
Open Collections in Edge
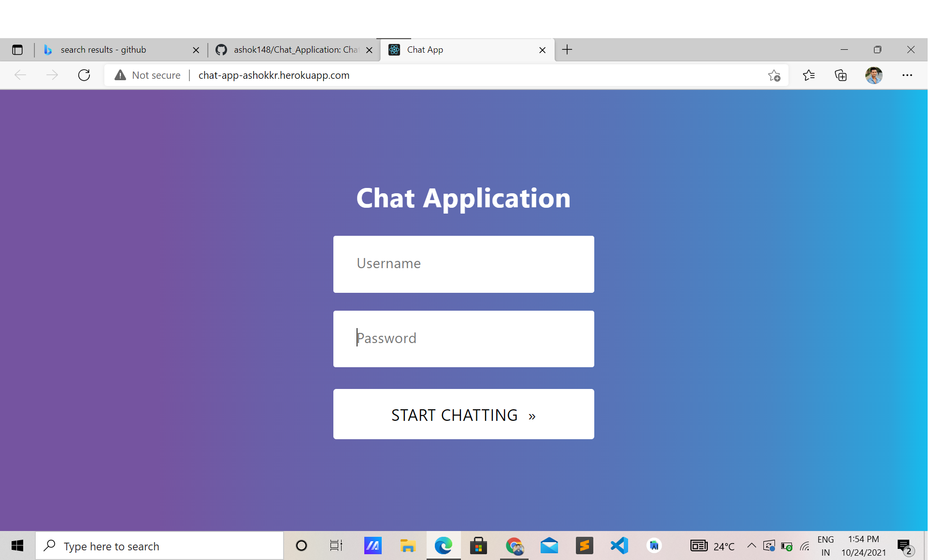[841, 75]
